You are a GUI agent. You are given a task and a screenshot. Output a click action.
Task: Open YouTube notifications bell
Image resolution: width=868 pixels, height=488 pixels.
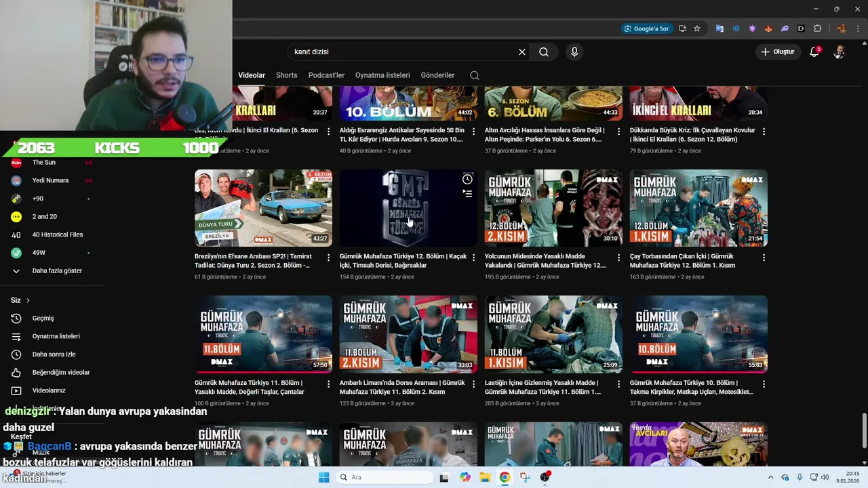click(x=814, y=52)
